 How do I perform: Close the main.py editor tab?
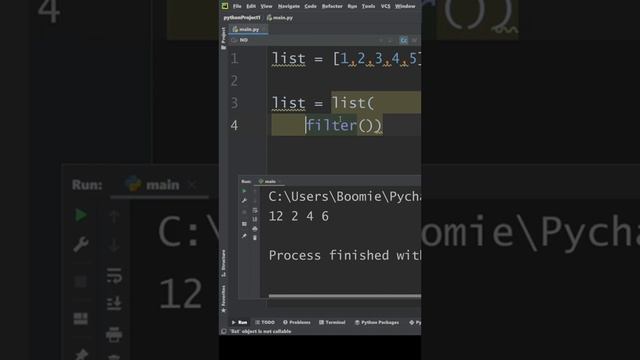point(264,29)
